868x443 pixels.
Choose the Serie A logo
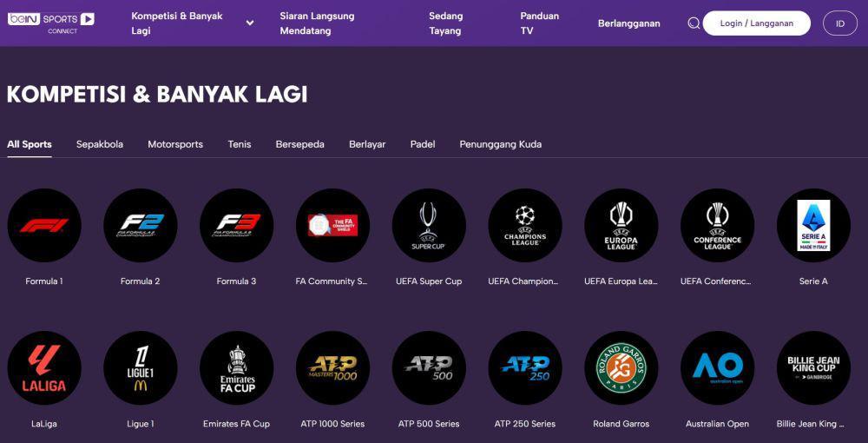click(x=814, y=225)
